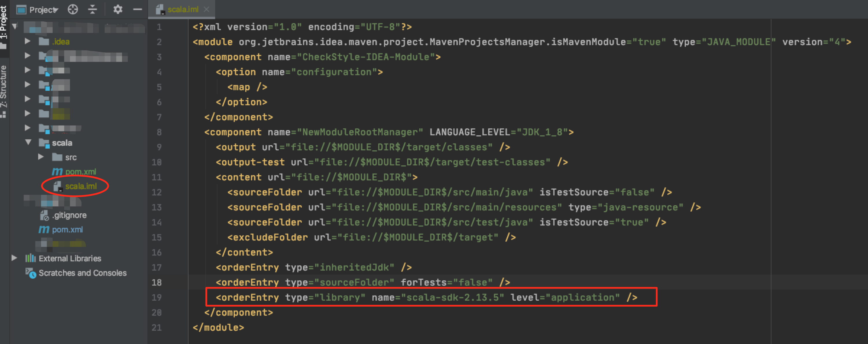Click the Collapse All icon in Project toolbar

coord(92,10)
